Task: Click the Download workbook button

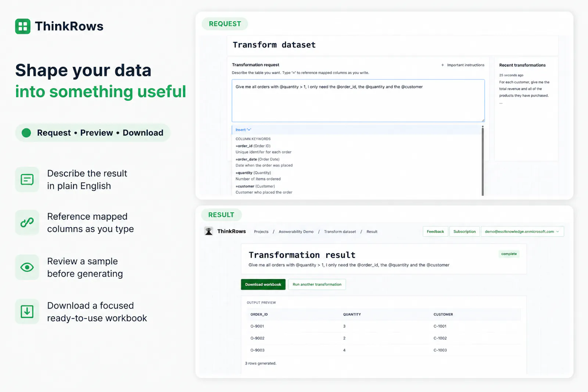Action: [x=263, y=284]
